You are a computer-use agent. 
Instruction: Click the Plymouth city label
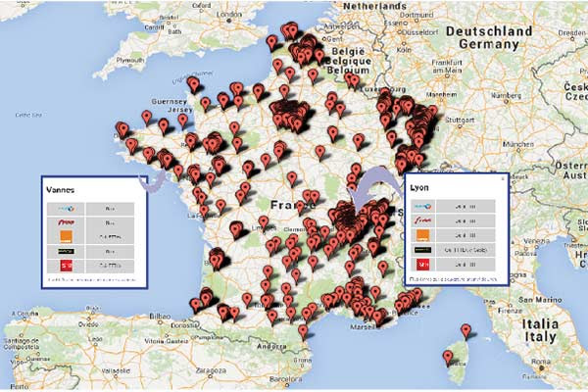[130, 60]
